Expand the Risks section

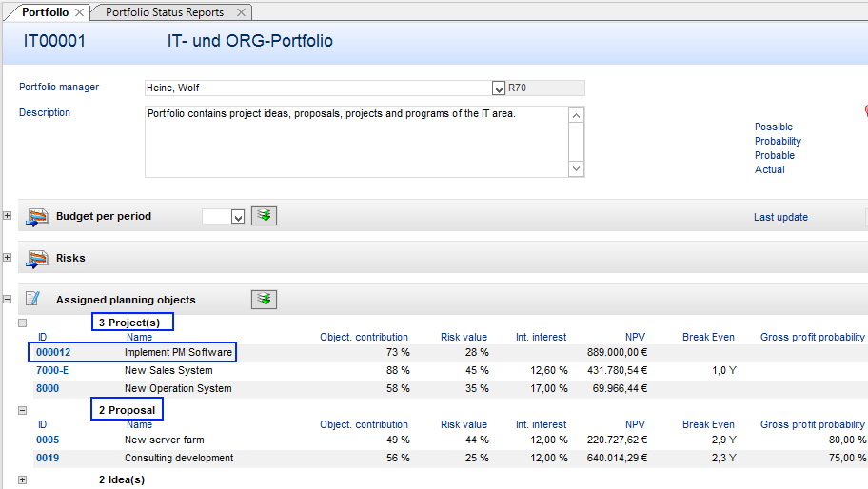(8, 257)
